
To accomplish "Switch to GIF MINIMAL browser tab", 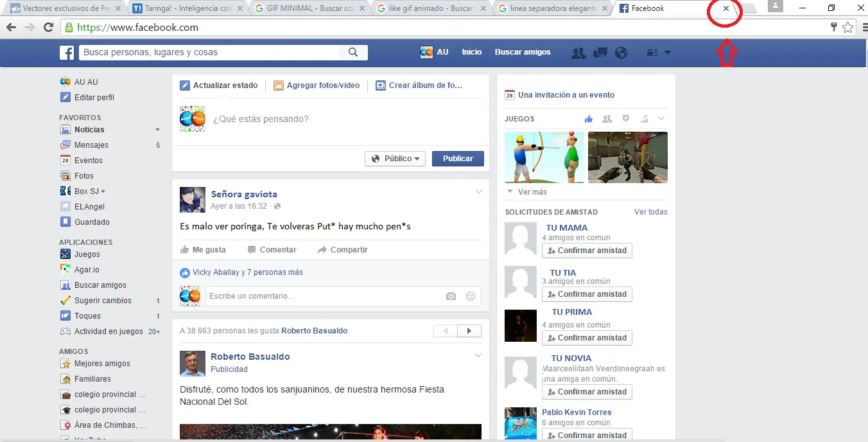I will click(309, 9).
